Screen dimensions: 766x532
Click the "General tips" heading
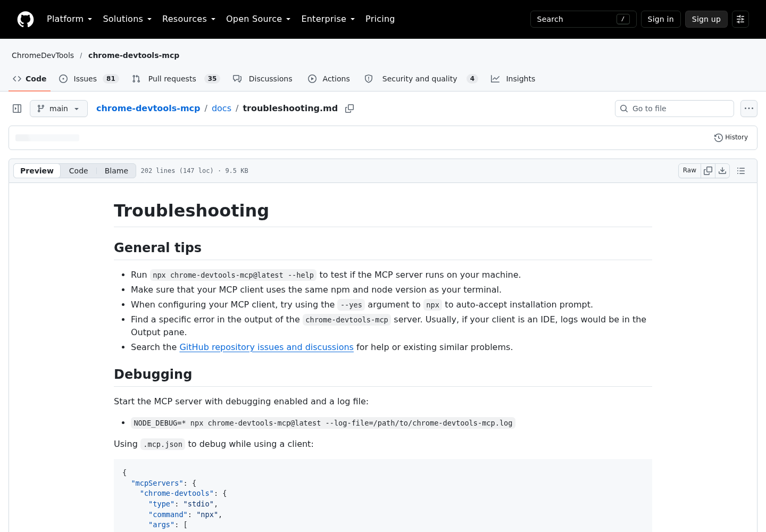157,248
